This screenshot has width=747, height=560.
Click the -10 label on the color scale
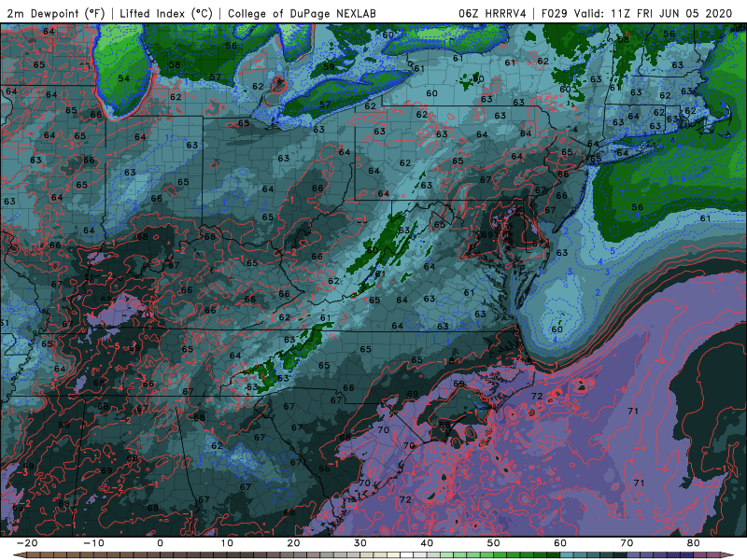point(93,543)
